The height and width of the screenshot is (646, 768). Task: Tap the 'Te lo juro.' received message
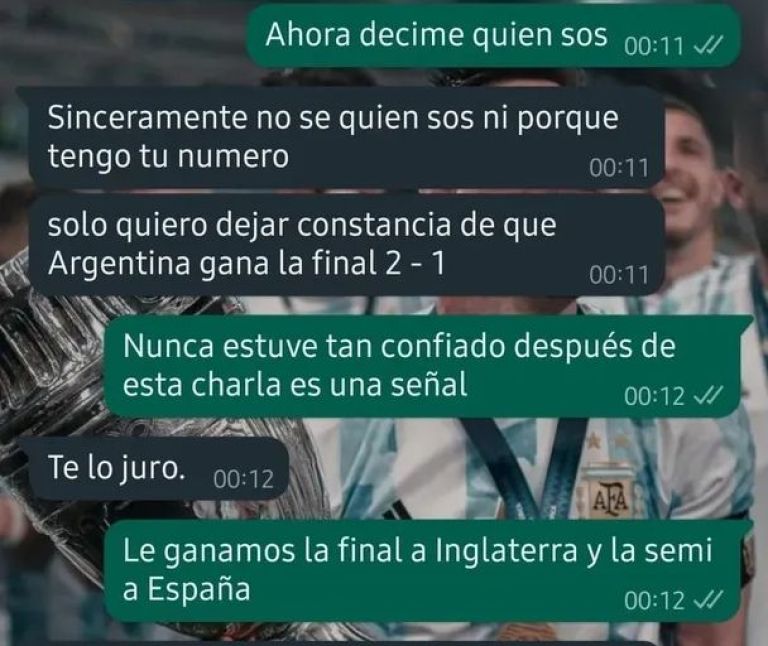point(158,469)
